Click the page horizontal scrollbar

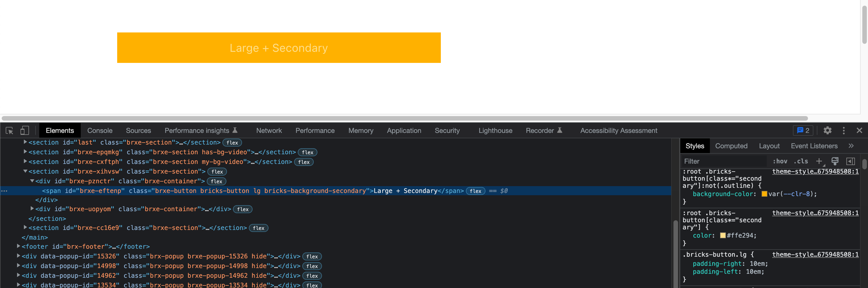click(405, 118)
